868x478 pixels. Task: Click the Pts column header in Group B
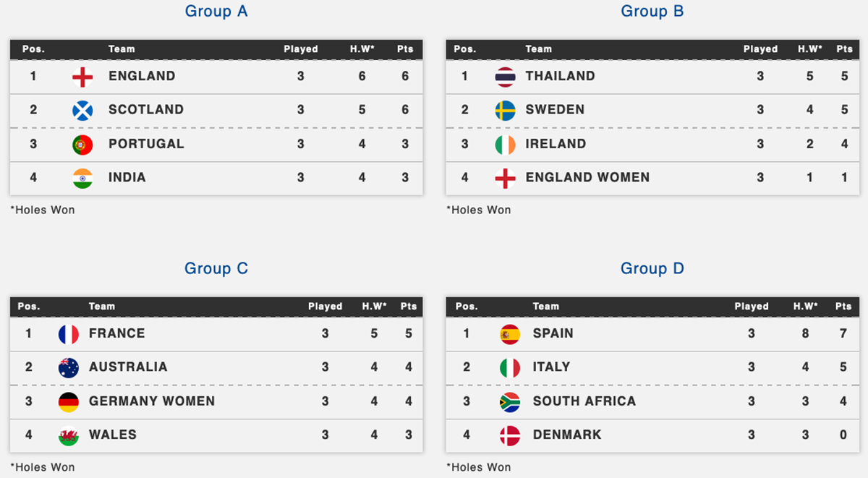coord(844,49)
